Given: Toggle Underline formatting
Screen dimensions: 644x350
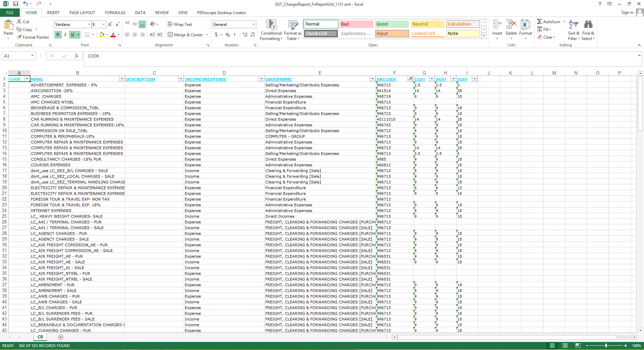Looking at the screenshot, I should tap(72, 35).
